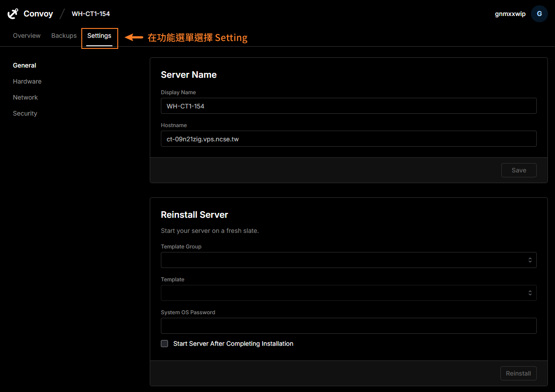Expand the Template Group dropdown

coord(348,260)
